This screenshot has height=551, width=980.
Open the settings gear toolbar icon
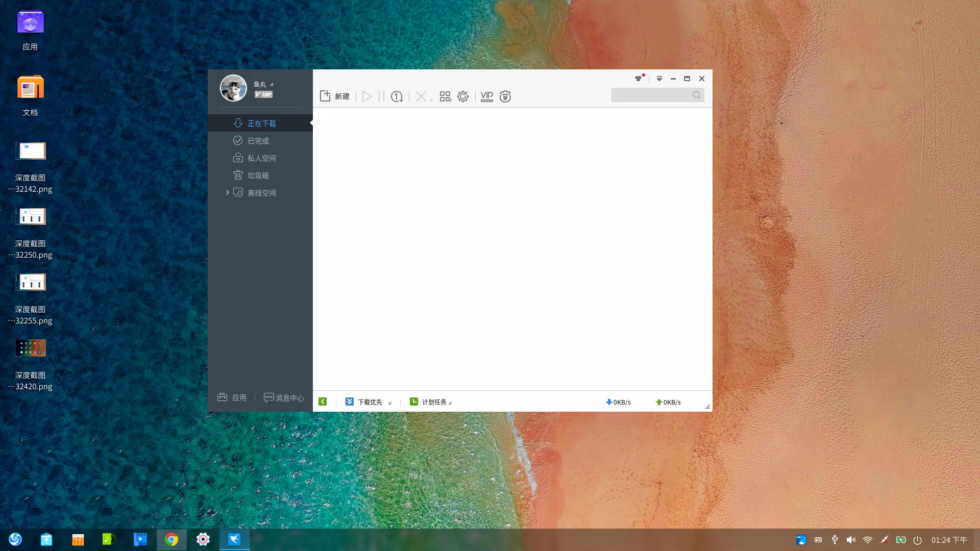click(463, 96)
